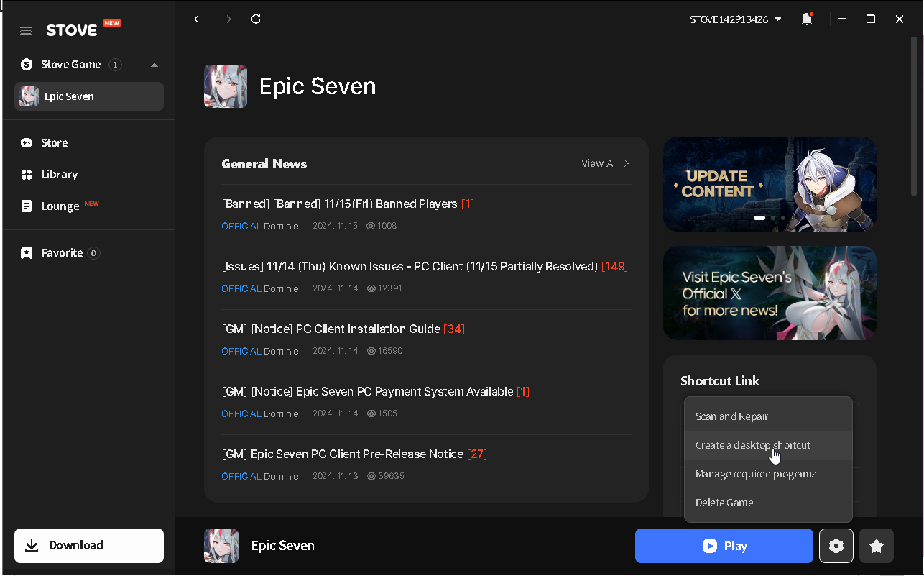Click the vertical scrollbar on the right
This screenshot has width=924, height=576.
click(914, 116)
